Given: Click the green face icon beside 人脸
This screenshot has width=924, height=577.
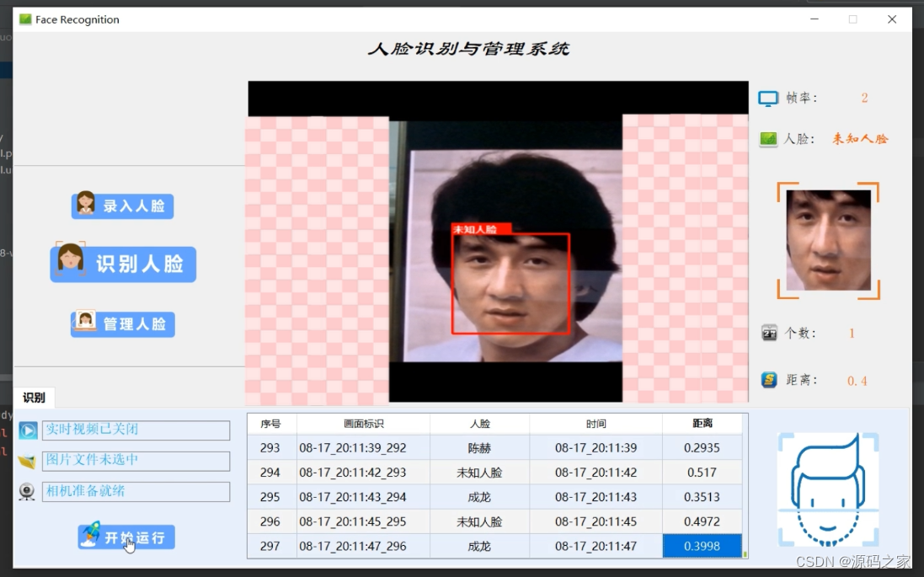Looking at the screenshot, I should [x=767, y=138].
